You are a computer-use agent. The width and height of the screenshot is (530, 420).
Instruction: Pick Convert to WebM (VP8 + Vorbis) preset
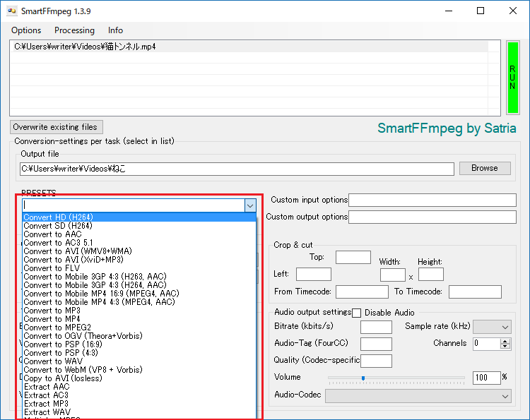[x=139, y=370]
